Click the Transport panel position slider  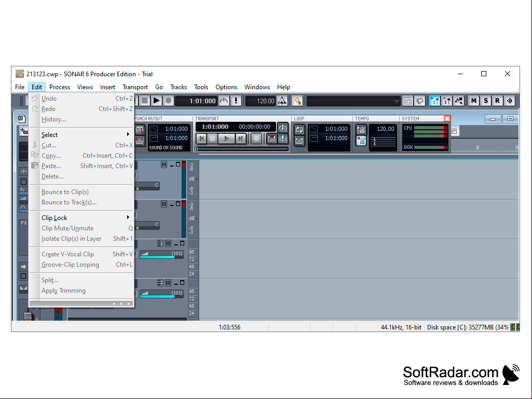242,148
